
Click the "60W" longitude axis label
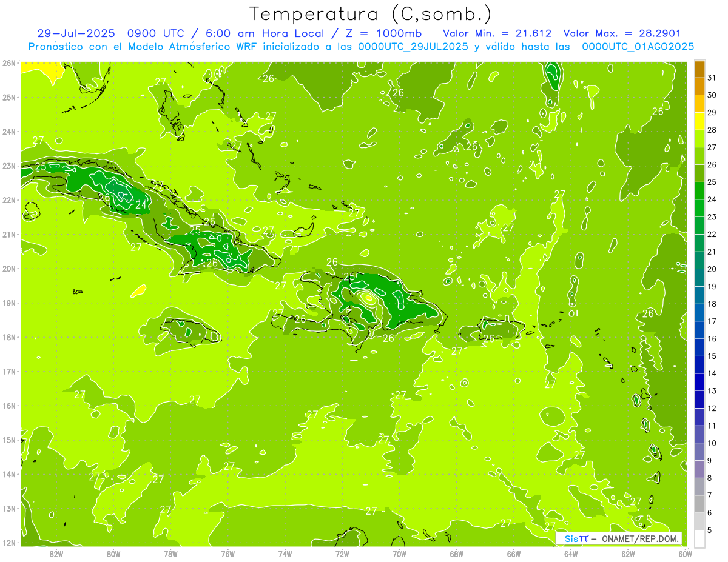[686, 554]
